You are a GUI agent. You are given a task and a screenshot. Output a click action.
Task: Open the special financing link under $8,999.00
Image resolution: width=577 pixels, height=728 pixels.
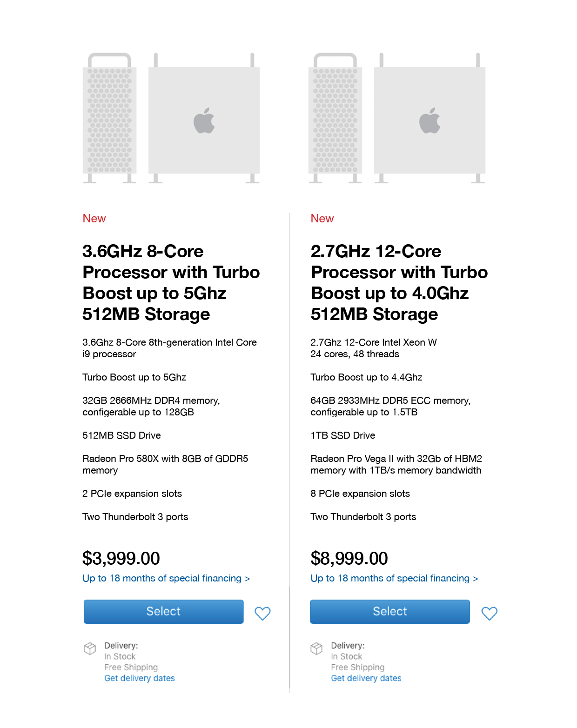pyautogui.click(x=394, y=578)
